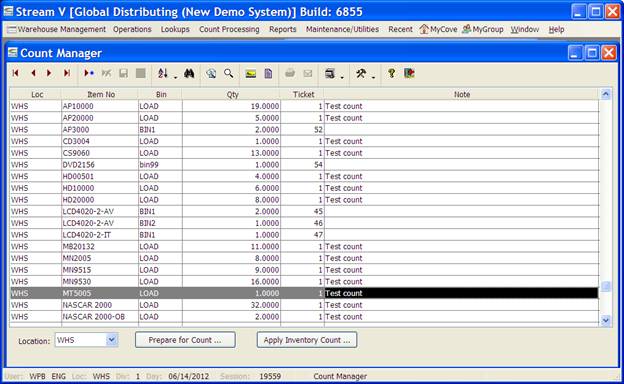Viewport: 624px width, 384px height.
Task: Click the floppy disk save icon
Action: (123, 73)
